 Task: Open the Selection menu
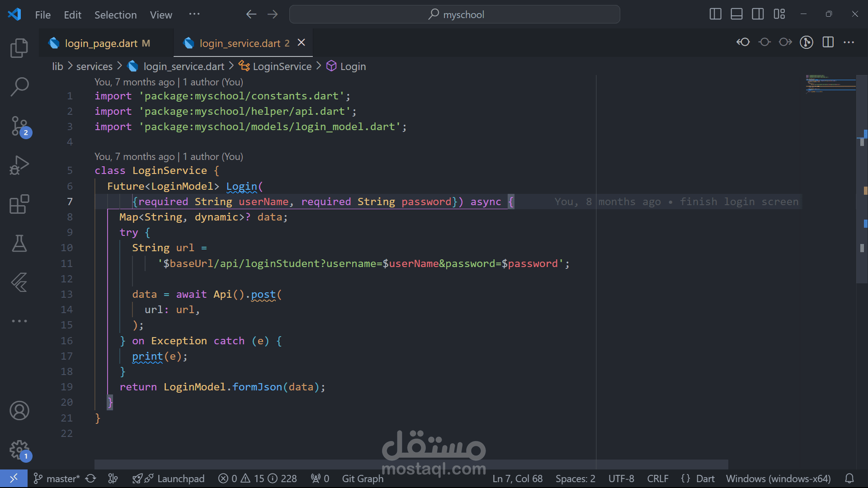pos(115,15)
